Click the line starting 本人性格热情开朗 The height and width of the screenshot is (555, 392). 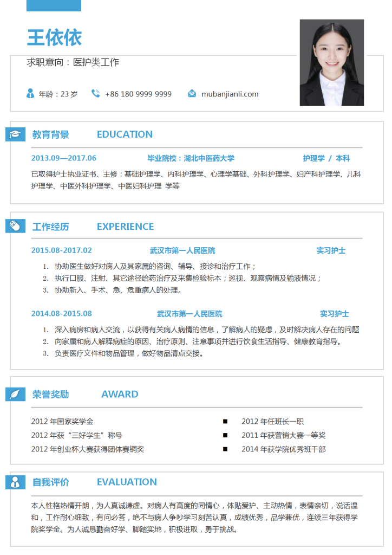tap(194, 506)
